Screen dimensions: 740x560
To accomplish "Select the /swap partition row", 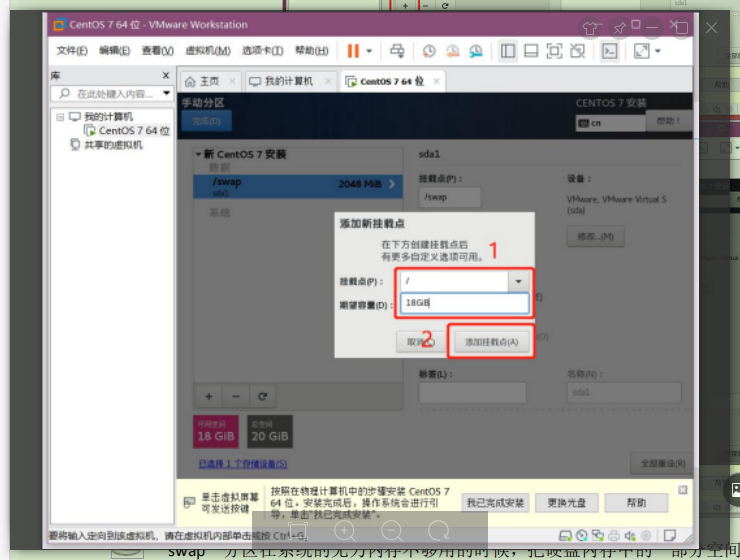I will point(297,186).
